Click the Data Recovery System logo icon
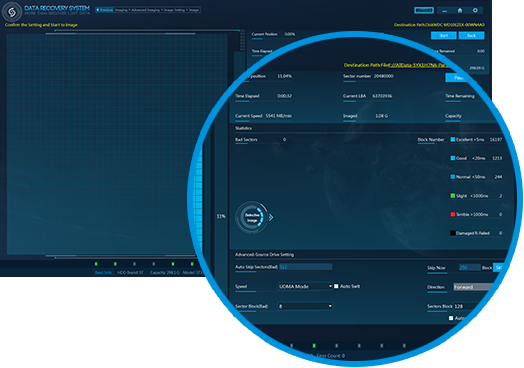Screen dimensions: 524x368 [x=12, y=12]
